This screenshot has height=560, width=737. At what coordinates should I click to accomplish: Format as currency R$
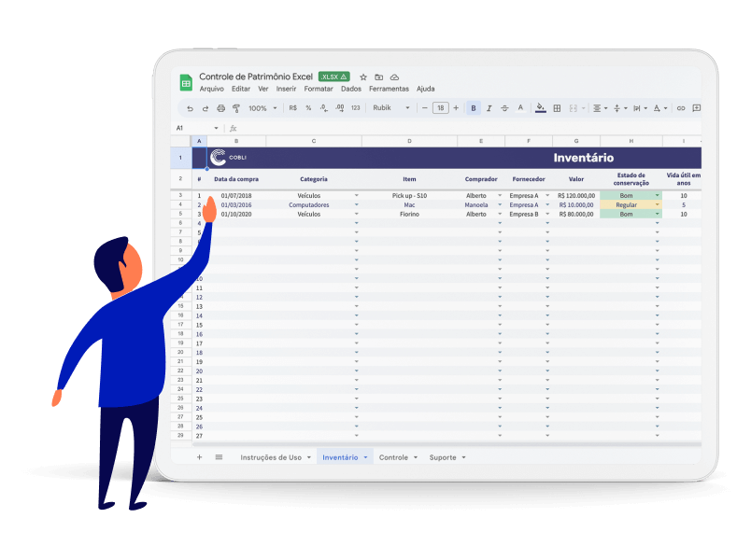pyautogui.click(x=292, y=108)
